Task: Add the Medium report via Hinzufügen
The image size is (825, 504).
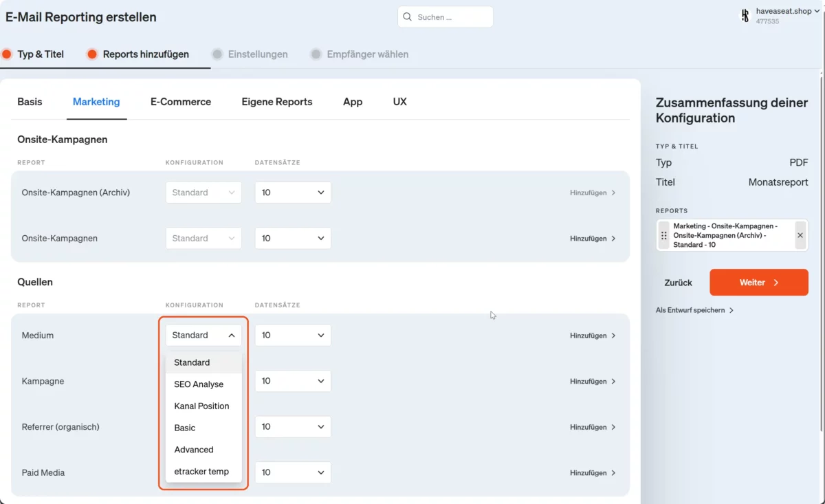Action: (x=593, y=336)
